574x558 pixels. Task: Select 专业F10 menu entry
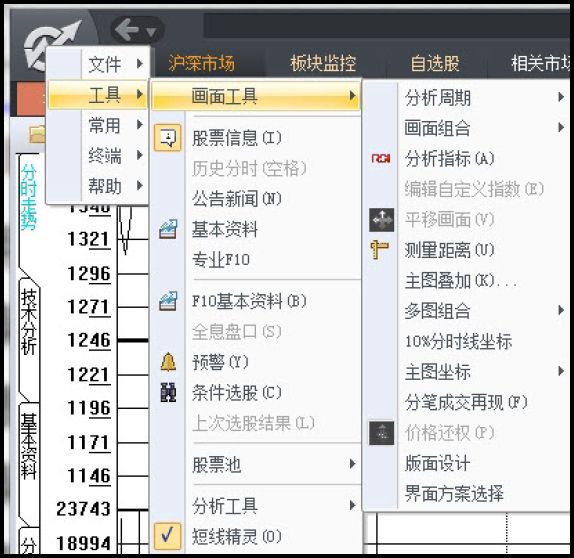pos(256,260)
